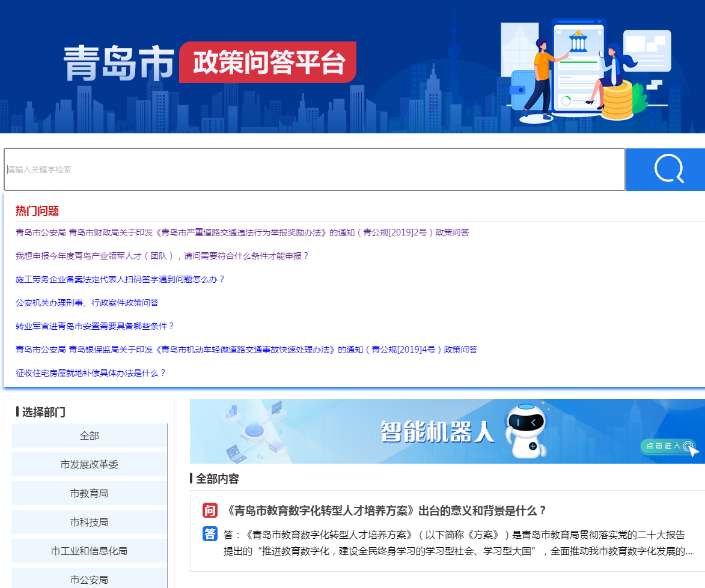Click the magnifying glass search icon
Image resolution: width=705 pixels, height=588 pixels.
tap(668, 169)
